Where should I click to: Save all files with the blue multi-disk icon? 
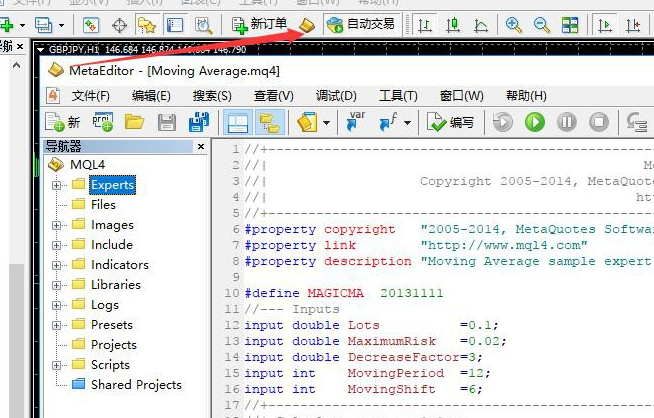(199, 122)
